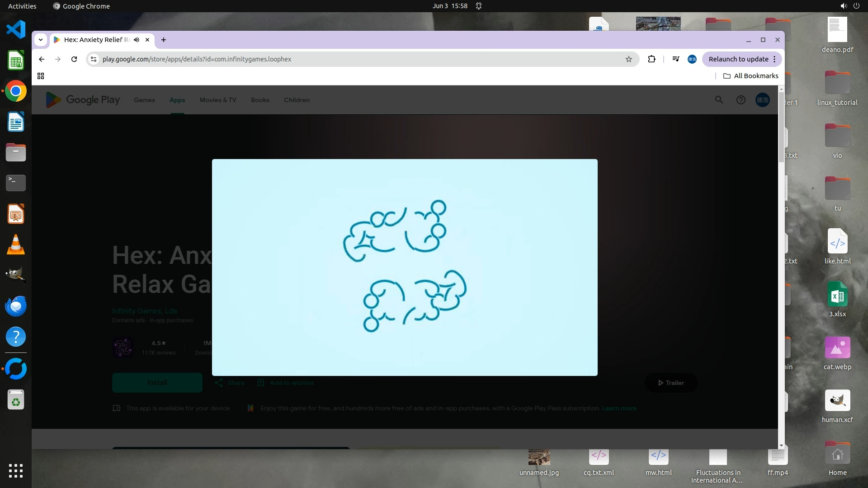Open the Google Play help center icon

click(741, 100)
